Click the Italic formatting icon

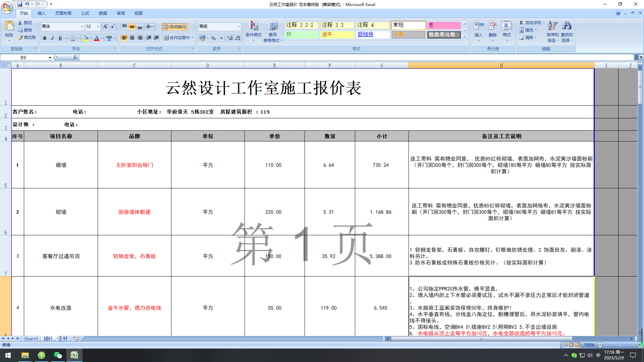tap(52, 38)
